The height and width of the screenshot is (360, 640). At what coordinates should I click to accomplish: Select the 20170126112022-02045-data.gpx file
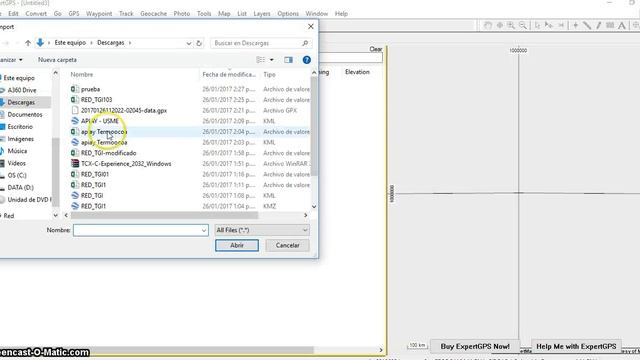(x=124, y=110)
